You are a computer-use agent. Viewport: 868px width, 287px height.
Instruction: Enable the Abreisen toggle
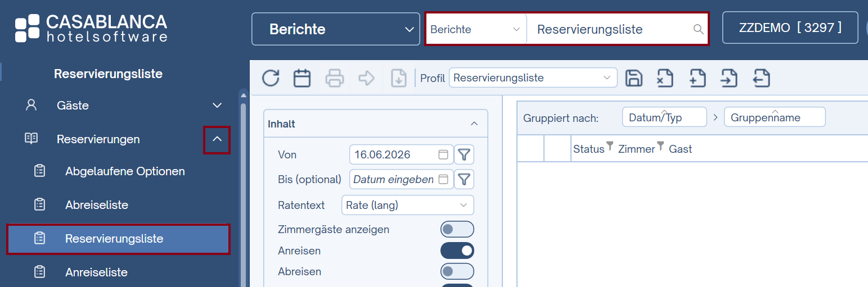[x=457, y=271]
